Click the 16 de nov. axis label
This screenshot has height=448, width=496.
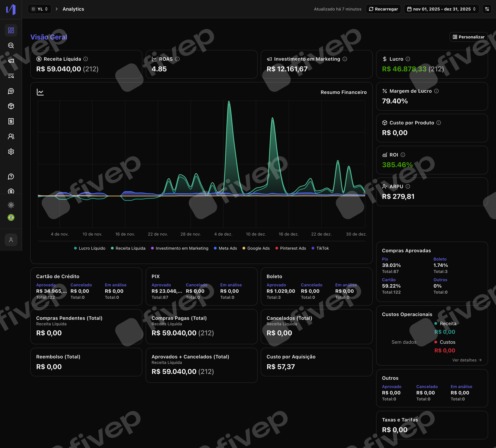coord(125,234)
